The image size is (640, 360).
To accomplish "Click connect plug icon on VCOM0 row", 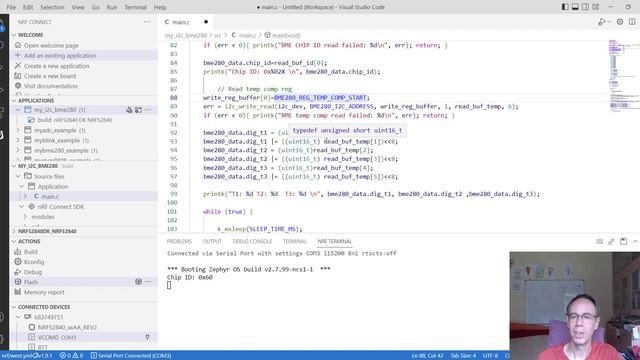I will coord(147,337).
